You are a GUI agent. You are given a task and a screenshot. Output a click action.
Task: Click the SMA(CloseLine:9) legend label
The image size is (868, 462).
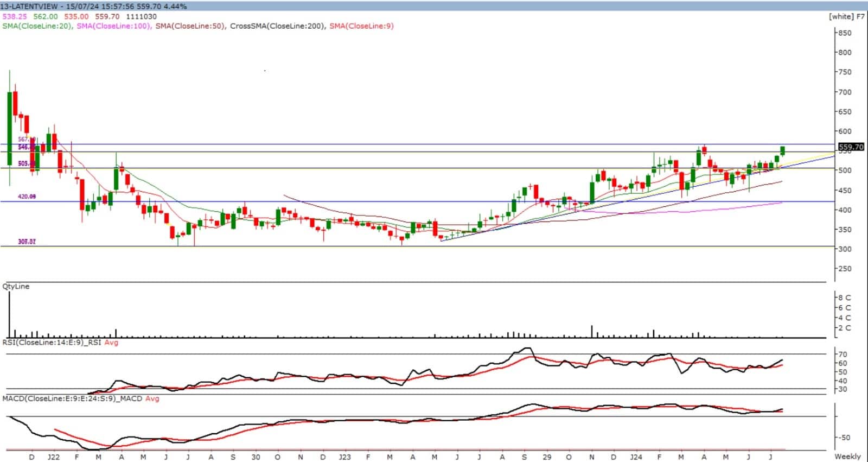coord(361,26)
